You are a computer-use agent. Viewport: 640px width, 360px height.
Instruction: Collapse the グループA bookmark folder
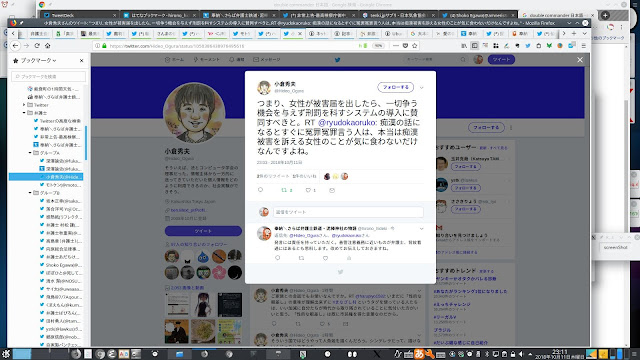point(30,153)
